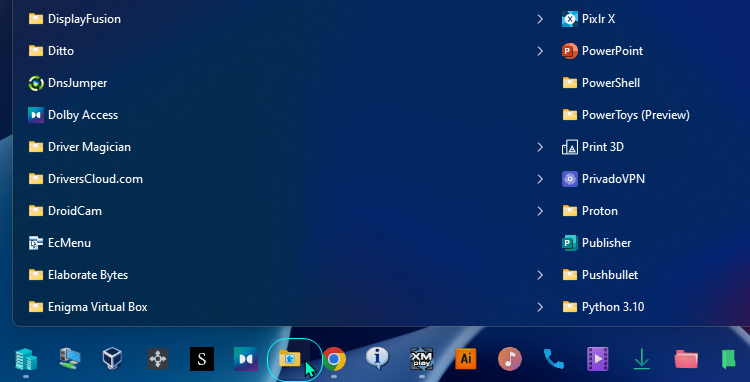Open the Proton folder
750x382 pixels.
tap(590, 211)
